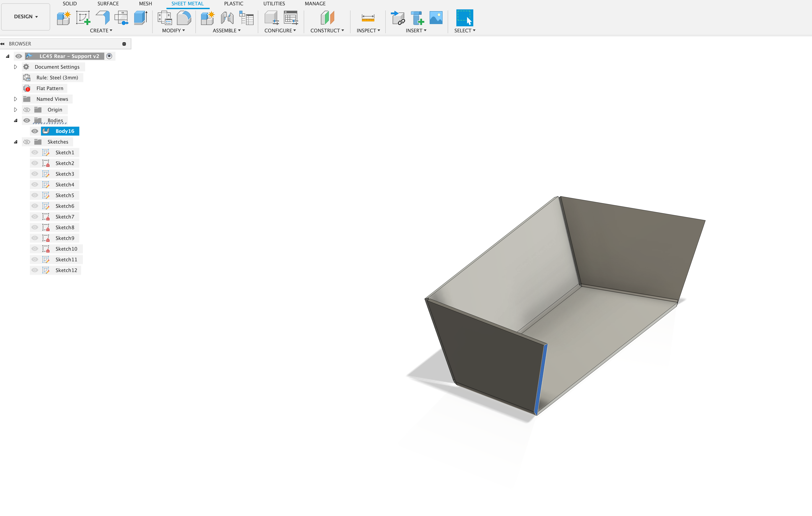Viewport: 812px width, 516px height.
Task: Expand the Document Settings node
Action: coord(15,67)
